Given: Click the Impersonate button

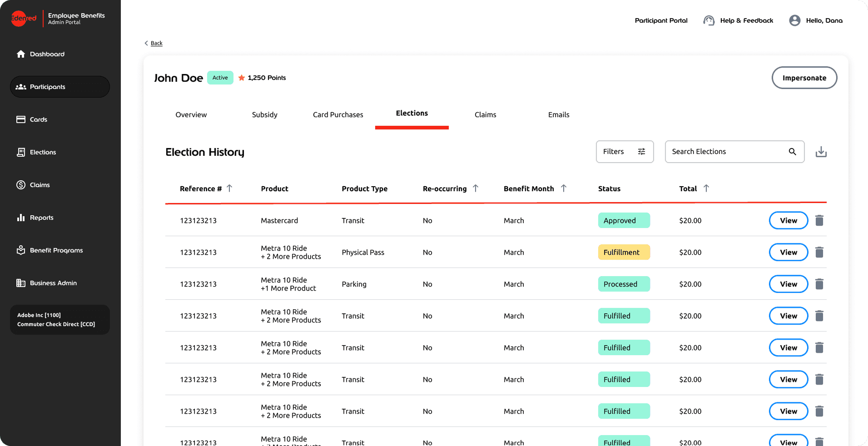Looking at the screenshot, I should coord(804,78).
